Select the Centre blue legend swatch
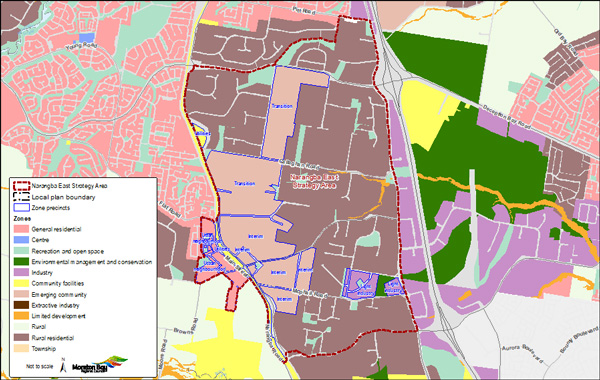The height and width of the screenshot is (380, 600). coord(21,240)
